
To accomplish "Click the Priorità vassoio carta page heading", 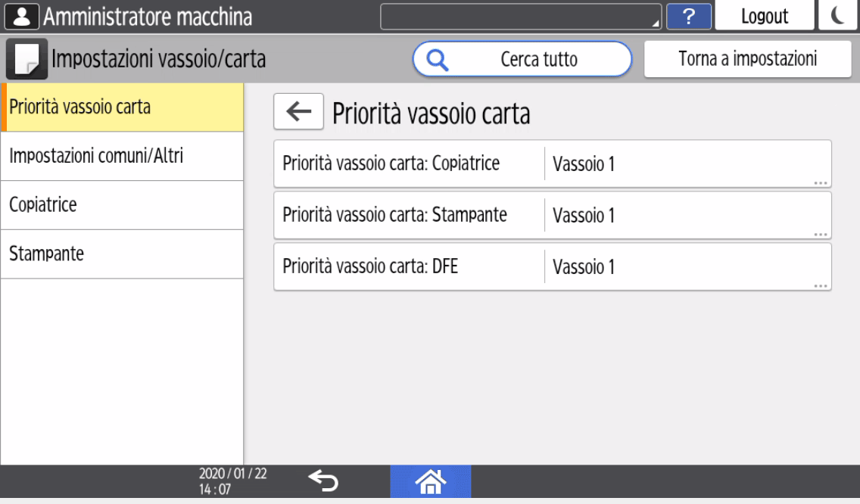I will coord(431,114).
